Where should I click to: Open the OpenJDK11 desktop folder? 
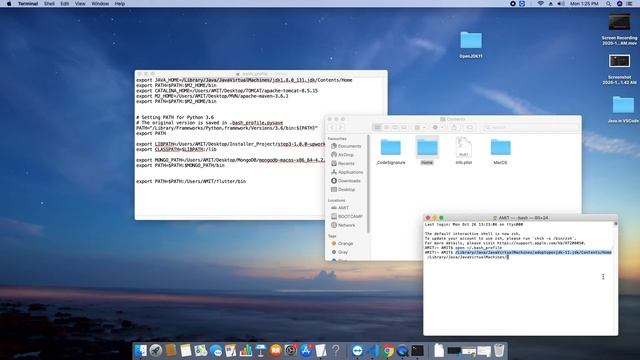(x=471, y=44)
